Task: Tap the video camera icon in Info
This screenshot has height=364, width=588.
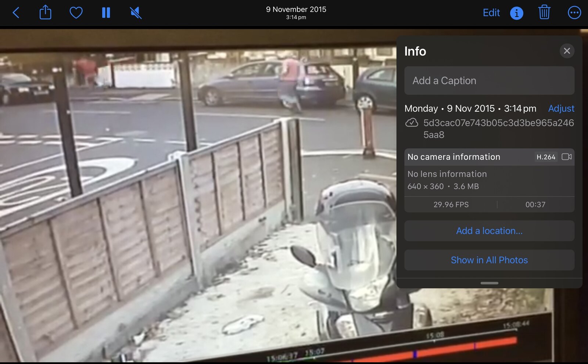Action: click(x=566, y=157)
